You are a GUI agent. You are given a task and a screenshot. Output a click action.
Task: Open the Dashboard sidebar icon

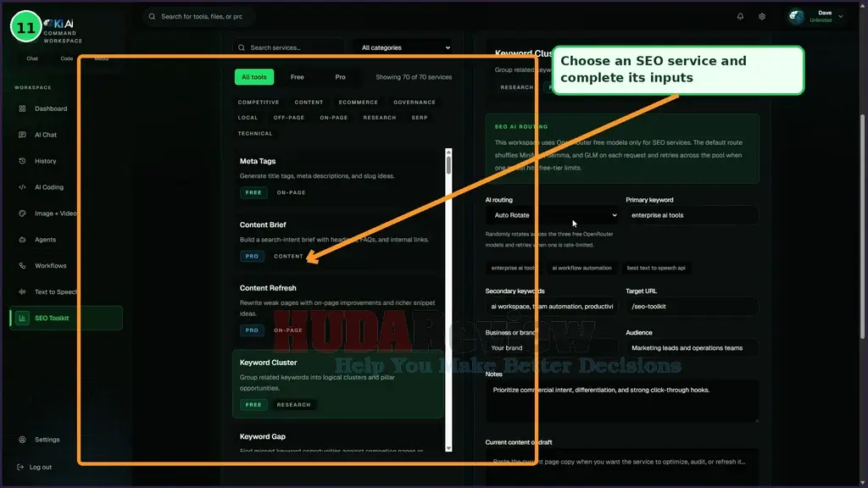tap(22, 108)
